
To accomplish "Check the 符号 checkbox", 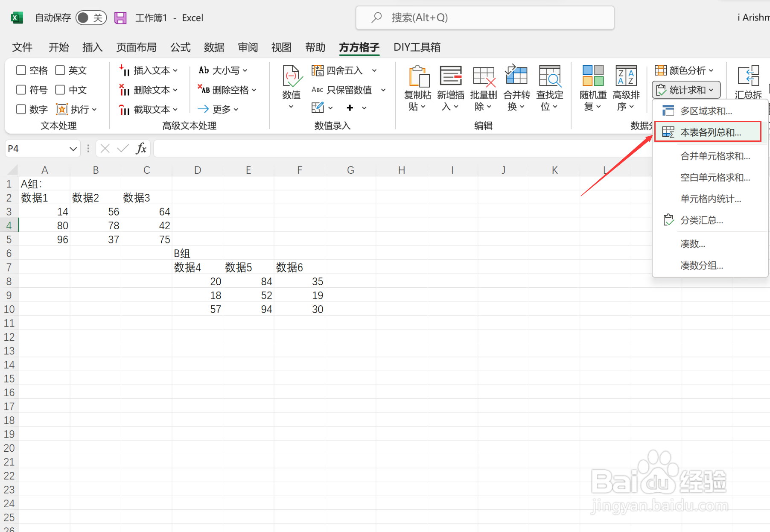I will 21,90.
